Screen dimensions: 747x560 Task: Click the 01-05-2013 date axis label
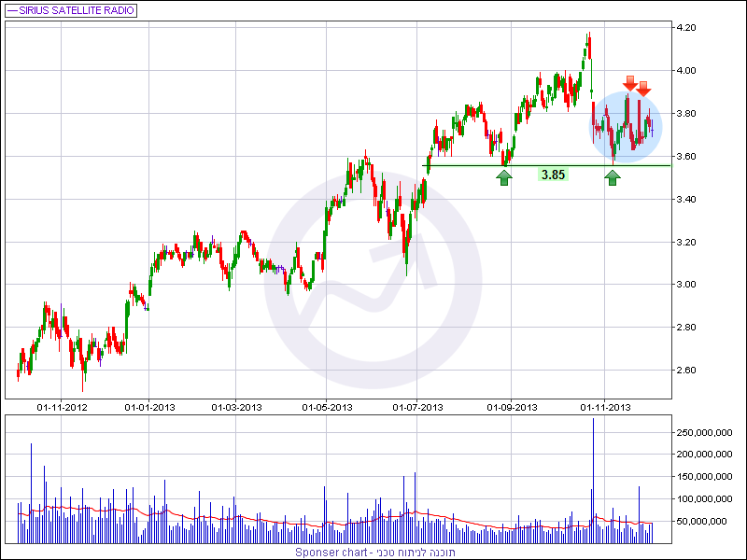(328, 408)
